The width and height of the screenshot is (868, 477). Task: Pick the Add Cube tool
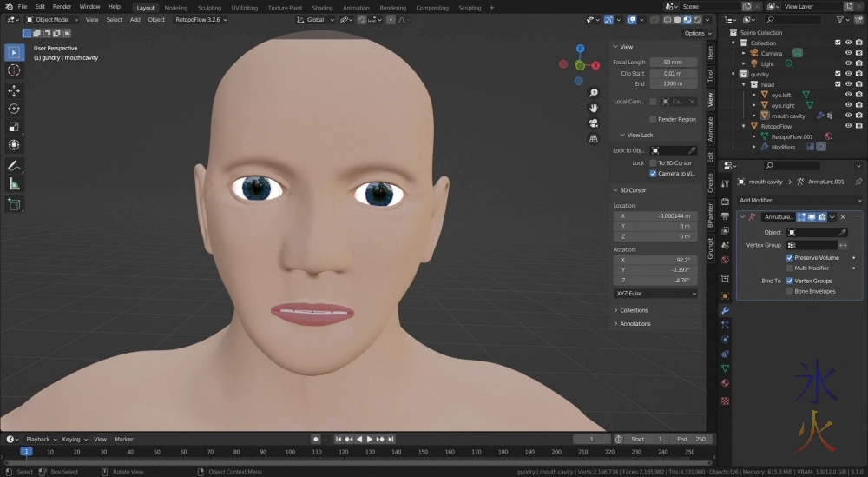click(x=14, y=204)
